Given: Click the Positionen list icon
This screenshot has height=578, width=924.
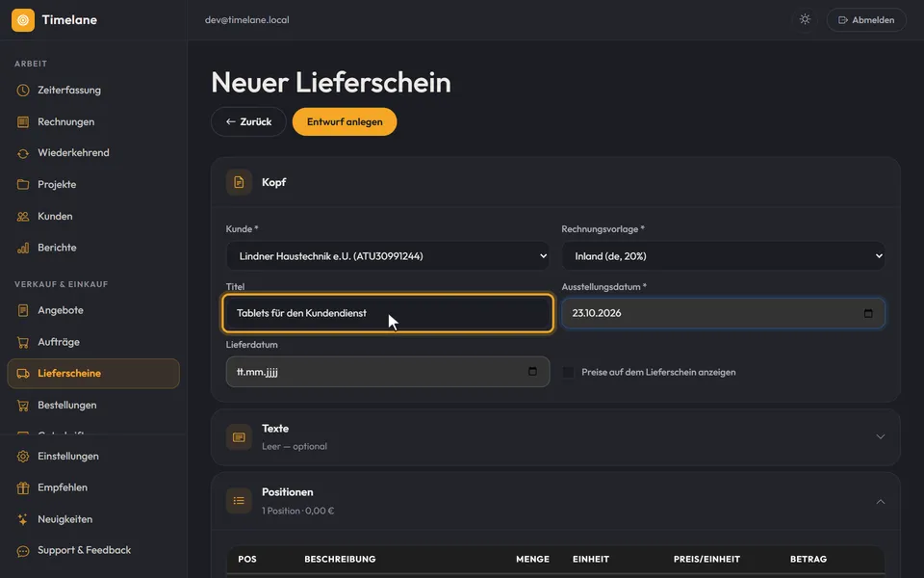Looking at the screenshot, I should coord(239,501).
